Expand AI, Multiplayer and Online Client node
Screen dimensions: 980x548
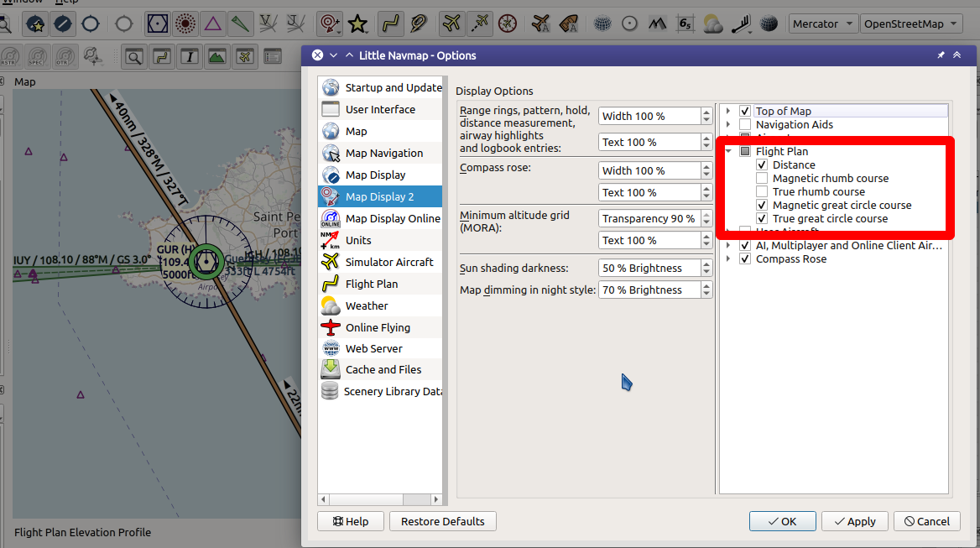click(728, 246)
